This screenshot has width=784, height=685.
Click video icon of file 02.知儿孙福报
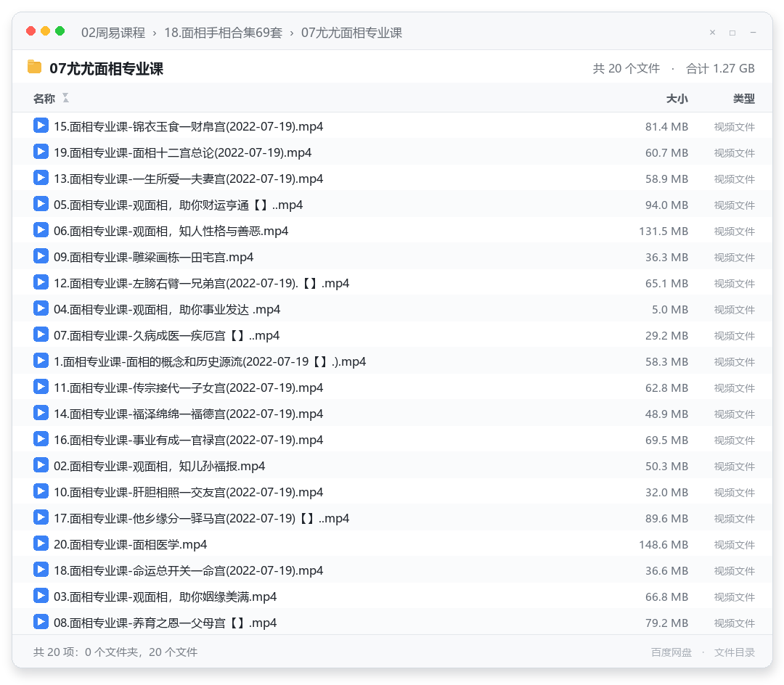tap(41, 464)
